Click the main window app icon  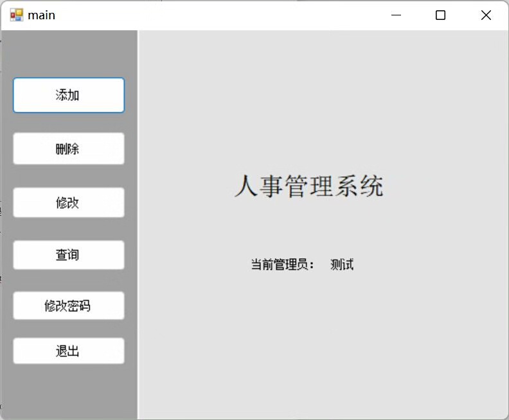(16, 15)
